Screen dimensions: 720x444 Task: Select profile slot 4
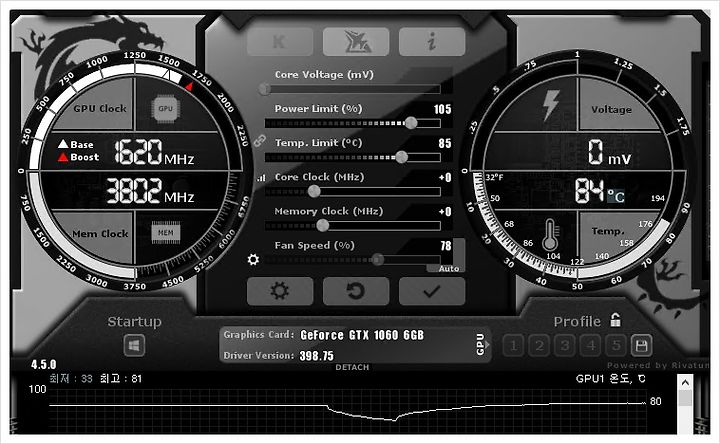pos(591,346)
